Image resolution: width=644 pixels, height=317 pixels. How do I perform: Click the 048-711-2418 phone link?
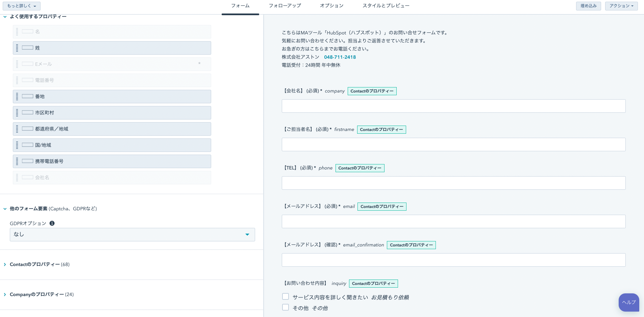[340, 57]
